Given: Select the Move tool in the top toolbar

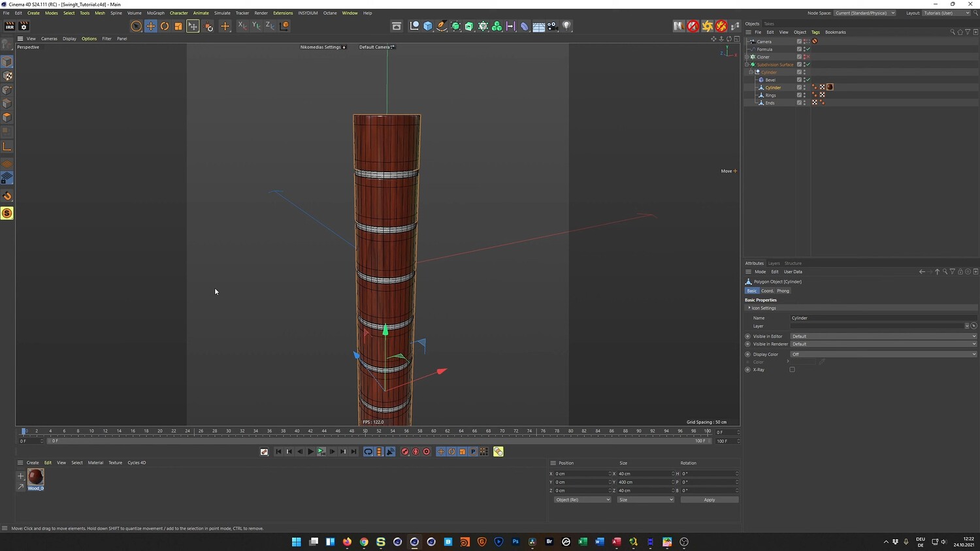Looking at the screenshot, I should click(x=150, y=26).
